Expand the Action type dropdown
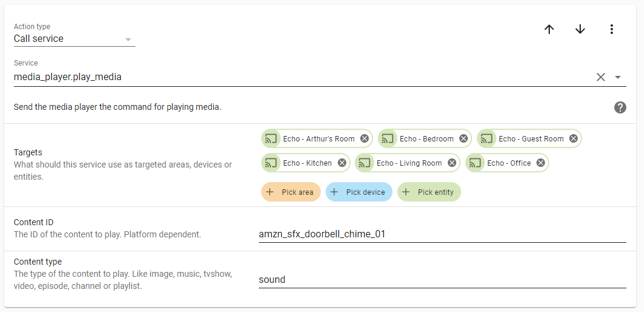The height and width of the screenshot is (312, 644). click(128, 39)
